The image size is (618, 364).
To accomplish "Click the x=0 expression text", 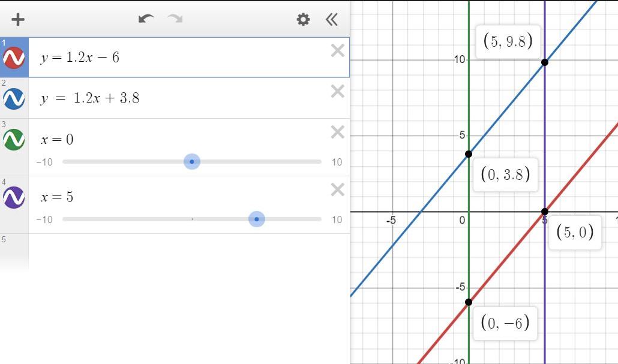I will 57,140.
